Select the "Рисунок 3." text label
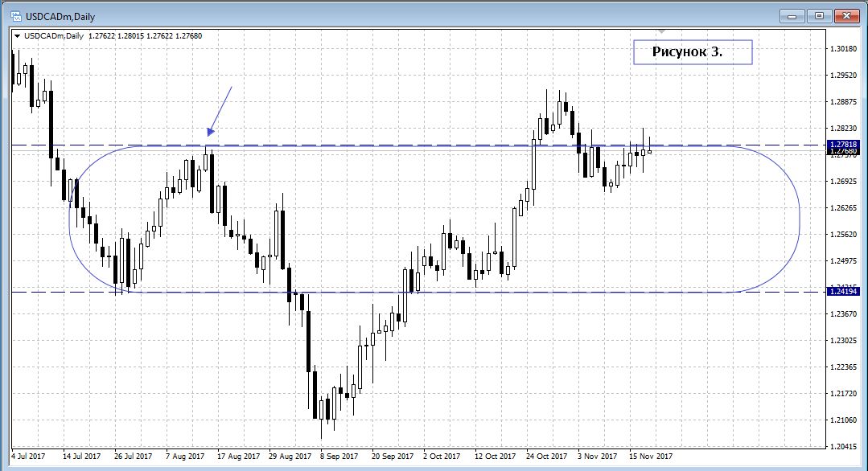Viewport: 868px width, 471px height. [x=692, y=52]
